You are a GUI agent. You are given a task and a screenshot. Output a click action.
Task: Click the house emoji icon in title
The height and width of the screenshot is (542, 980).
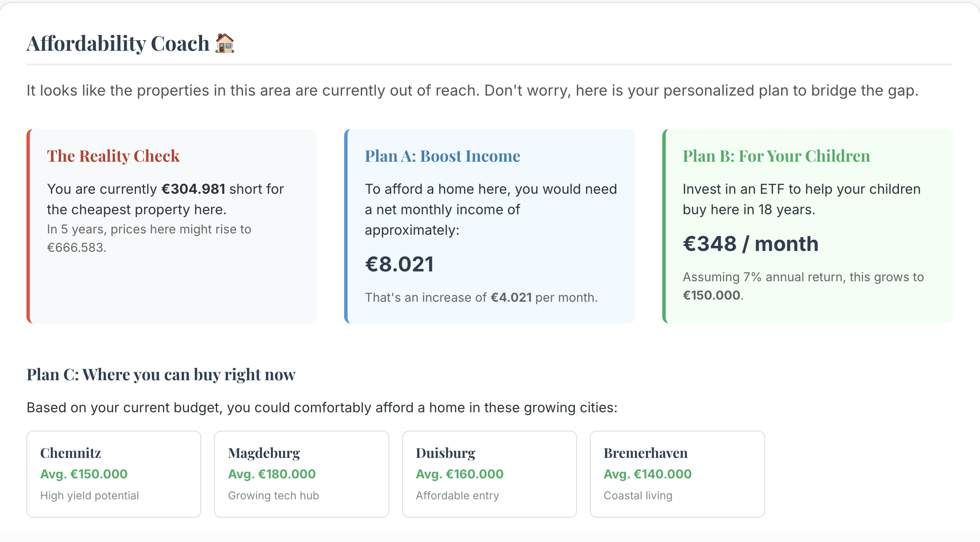tap(225, 44)
